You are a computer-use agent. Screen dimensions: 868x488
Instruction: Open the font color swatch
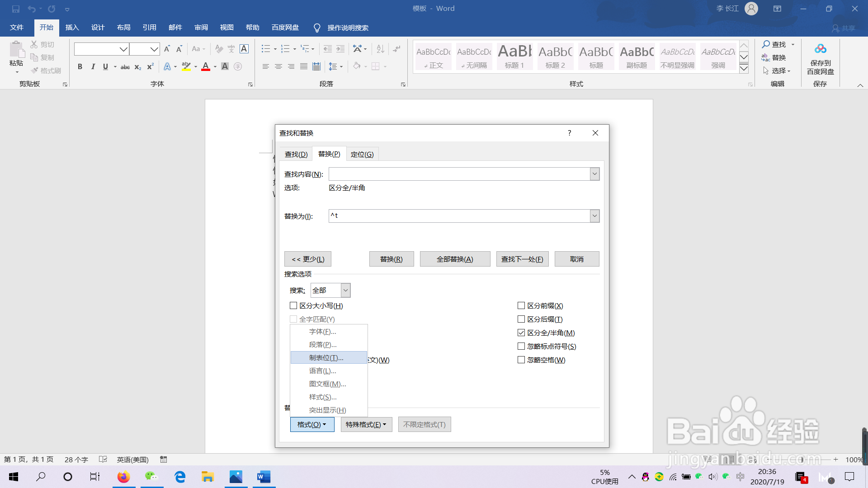(x=205, y=66)
